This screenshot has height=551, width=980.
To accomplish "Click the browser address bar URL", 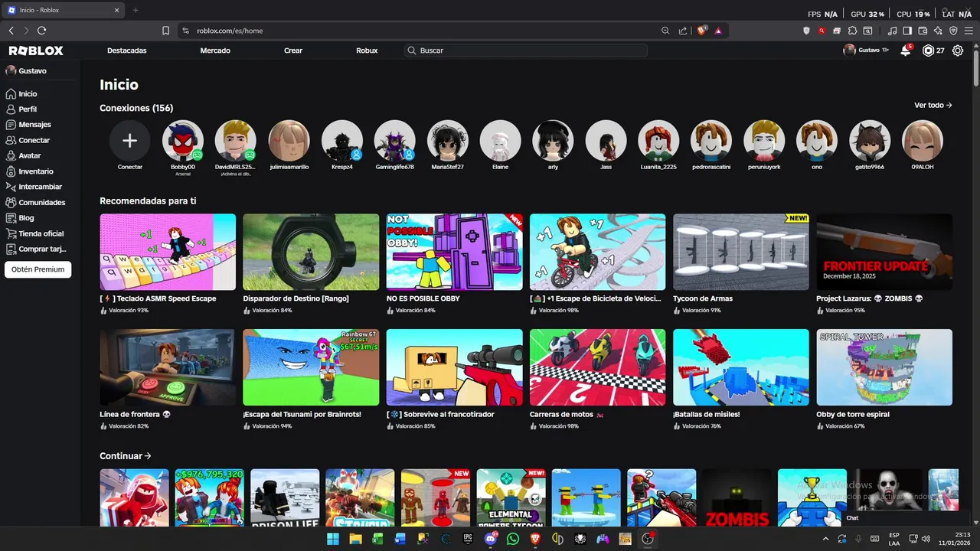I will [x=230, y=31].
